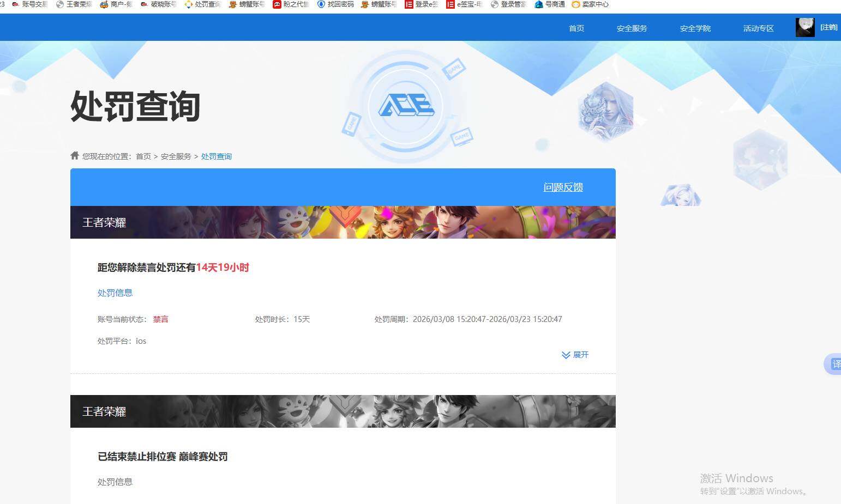Viewport: 841px width, 504px height.
Task: Click the user avatar in the navigation bar
Action: pos(804,27)
